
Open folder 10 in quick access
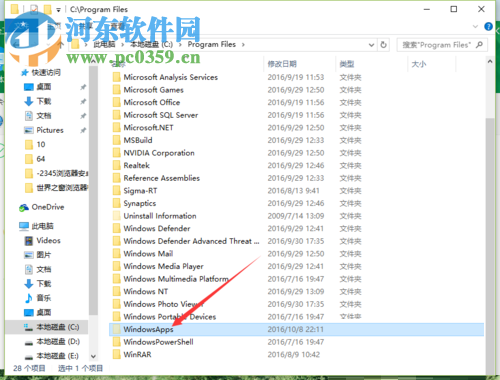[x=35, y=145]
